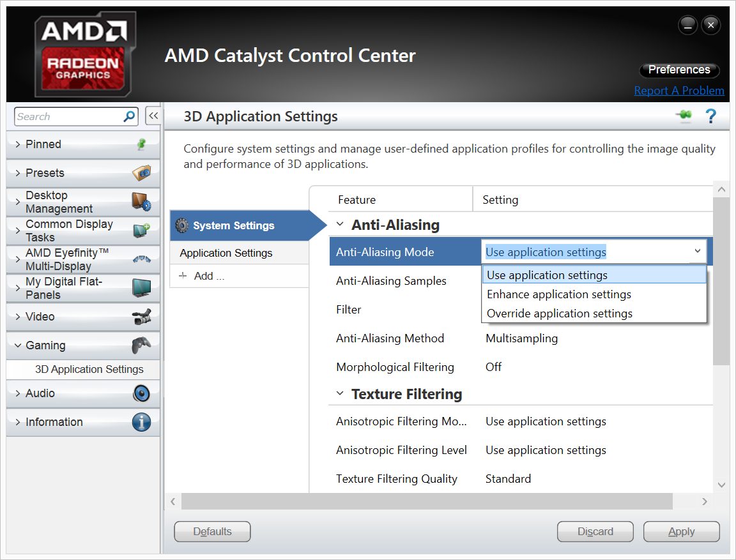736x560 pixels.
Task: Click the Audio speaker icon
Action: [x=142, y=393]
